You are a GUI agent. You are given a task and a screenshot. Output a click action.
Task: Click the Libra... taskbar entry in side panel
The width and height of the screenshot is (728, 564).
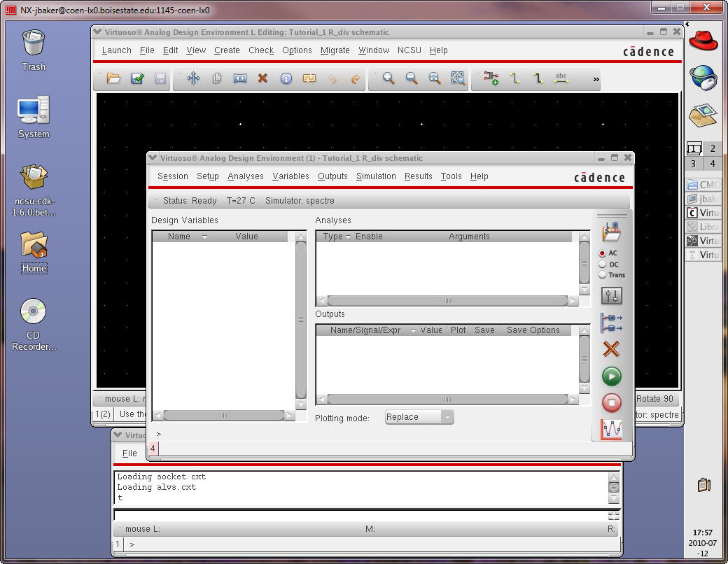(703, 227)
